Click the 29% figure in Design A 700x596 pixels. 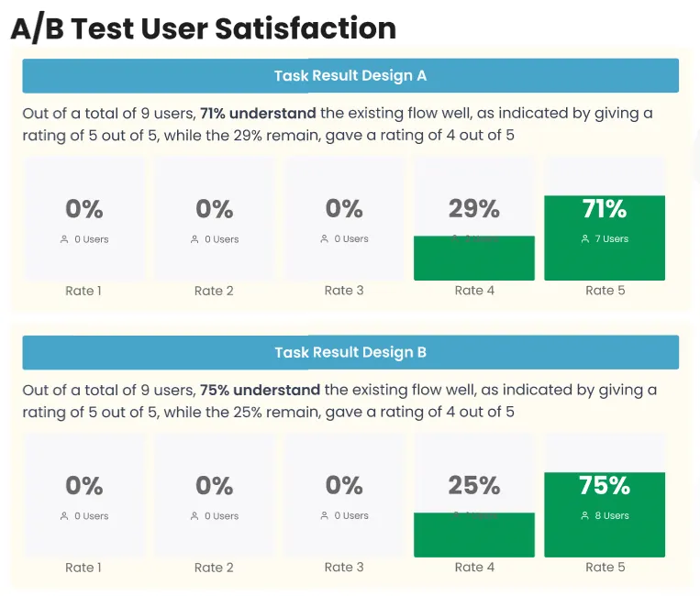(474, 209)
